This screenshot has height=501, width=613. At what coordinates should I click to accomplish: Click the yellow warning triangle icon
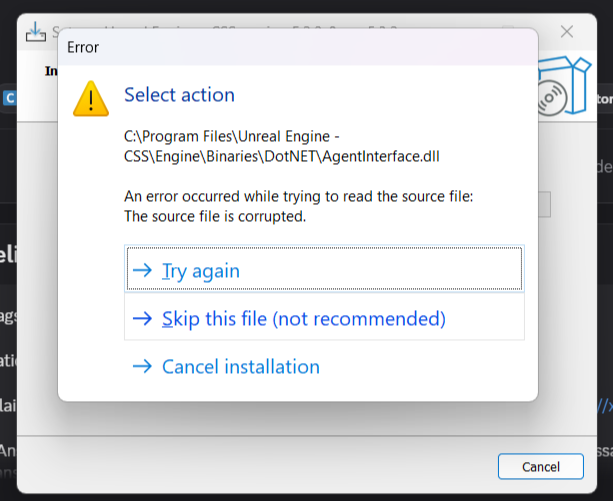coord(92,98)
